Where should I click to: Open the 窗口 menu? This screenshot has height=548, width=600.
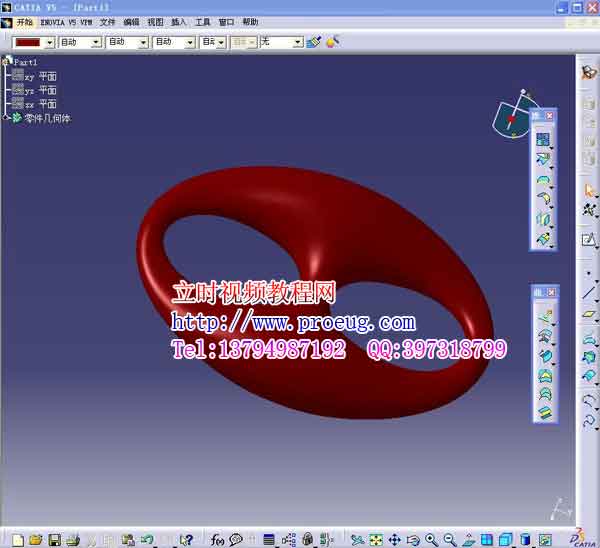coord(226,22)
